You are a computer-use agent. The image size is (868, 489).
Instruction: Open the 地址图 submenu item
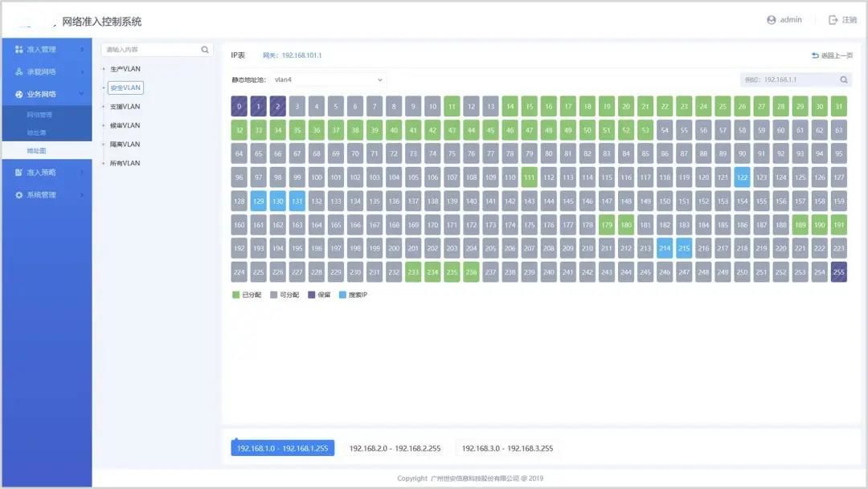tap(36, 151)
